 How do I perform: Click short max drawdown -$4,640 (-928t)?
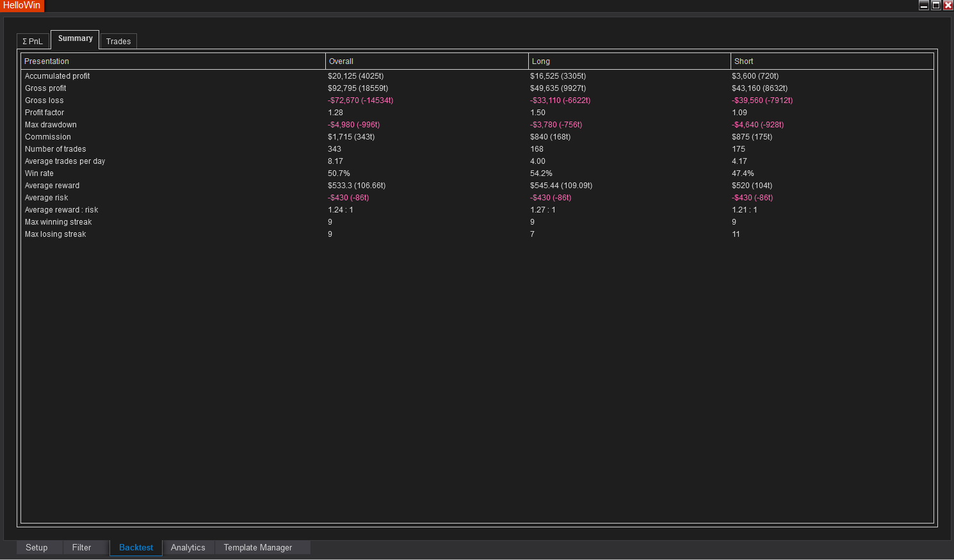[758, 125]
